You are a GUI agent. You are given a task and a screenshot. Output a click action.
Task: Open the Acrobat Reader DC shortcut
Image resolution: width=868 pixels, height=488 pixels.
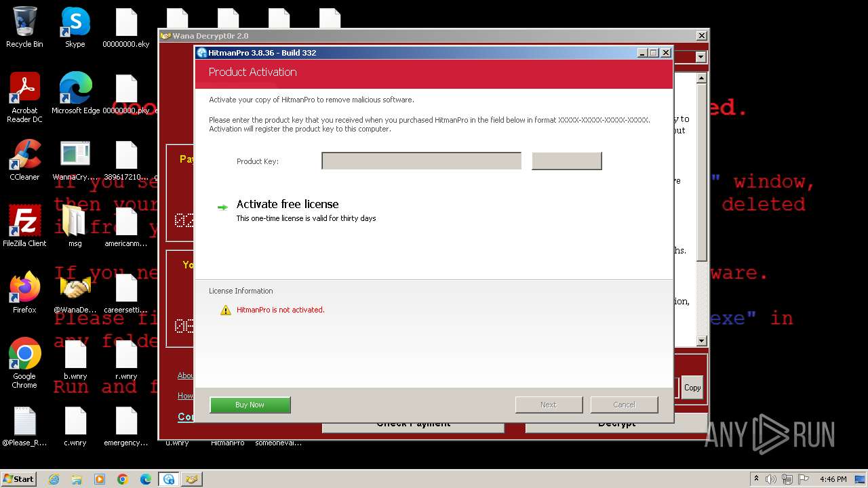click(24, 98)
